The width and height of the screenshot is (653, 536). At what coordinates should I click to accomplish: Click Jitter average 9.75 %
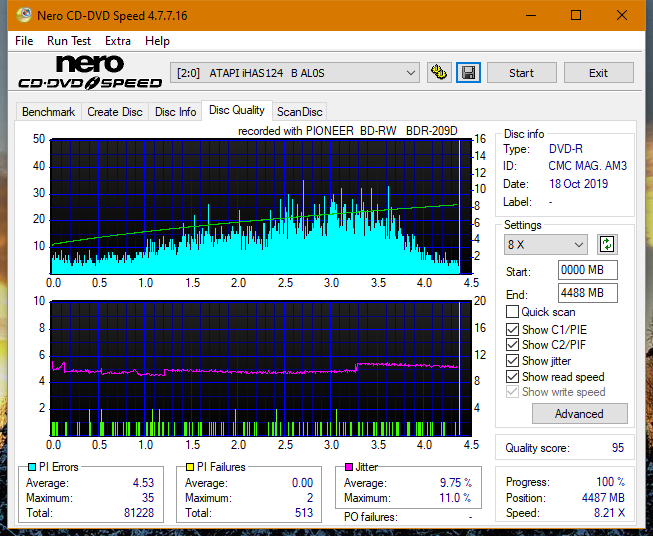click(x=456, y=483)
